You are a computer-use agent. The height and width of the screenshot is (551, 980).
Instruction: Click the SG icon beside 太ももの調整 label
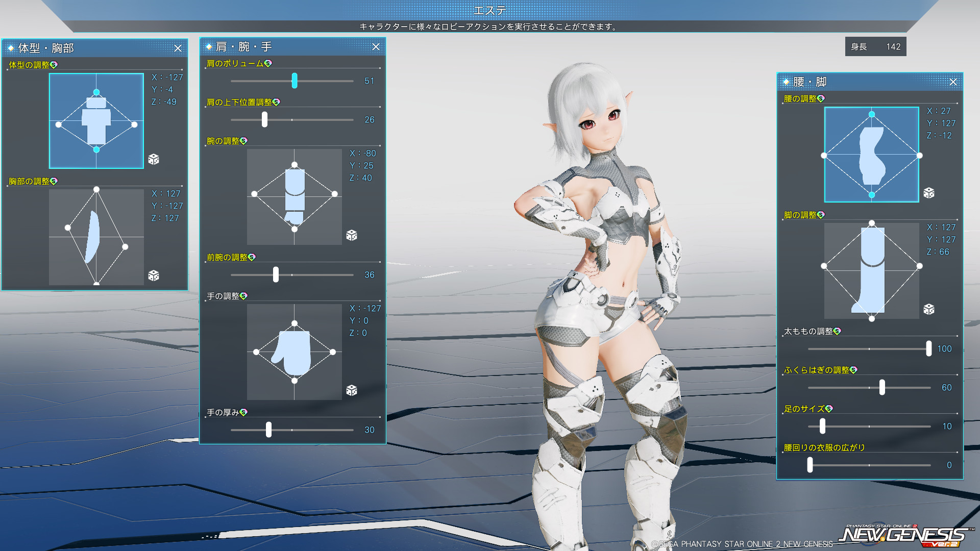837,331
